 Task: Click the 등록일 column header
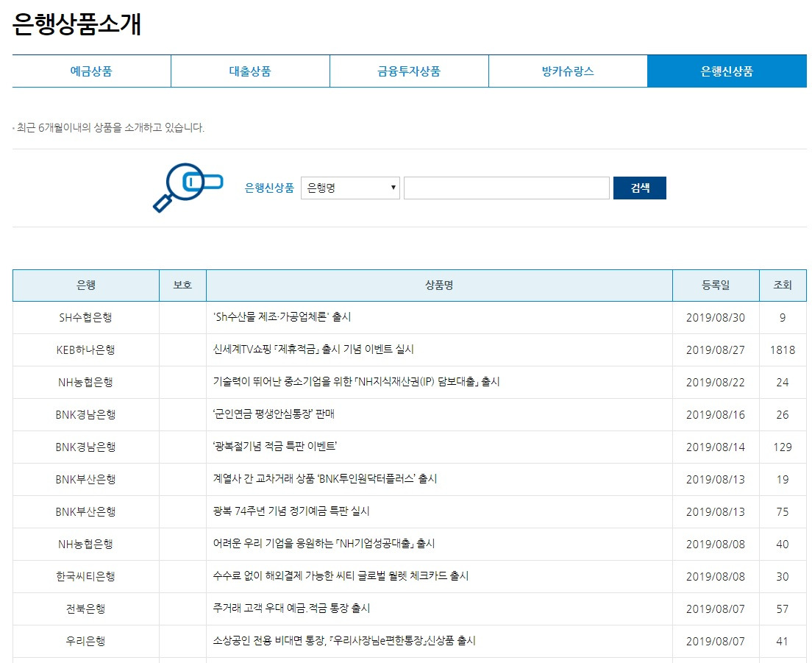click(x=716, y=286)
